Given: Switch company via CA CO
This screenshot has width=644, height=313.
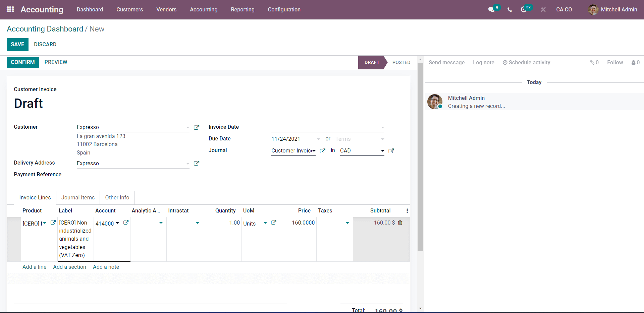Looking at the screenshot, I should pos(564,9).
